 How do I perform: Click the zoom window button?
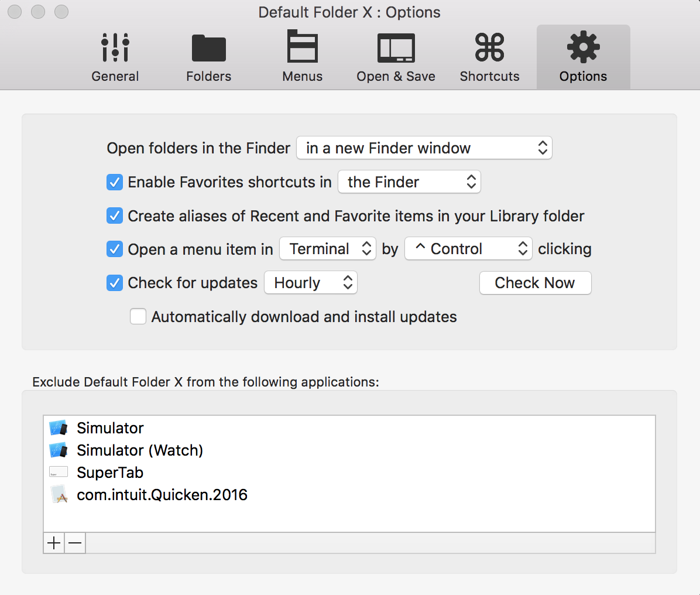[61, 12]
